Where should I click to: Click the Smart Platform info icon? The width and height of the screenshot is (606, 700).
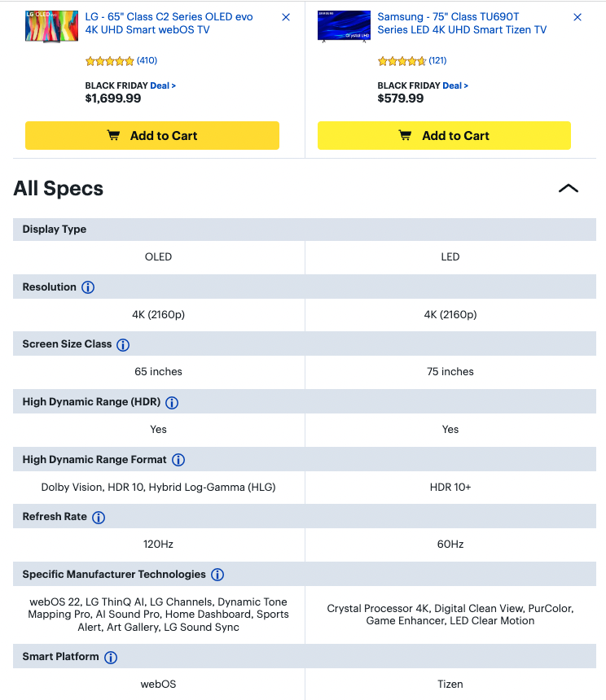click(x=111, y=657)
